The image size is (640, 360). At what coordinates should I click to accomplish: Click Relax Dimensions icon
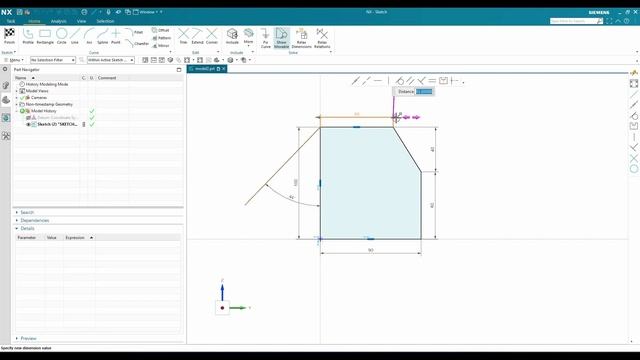tap(302, 34)
